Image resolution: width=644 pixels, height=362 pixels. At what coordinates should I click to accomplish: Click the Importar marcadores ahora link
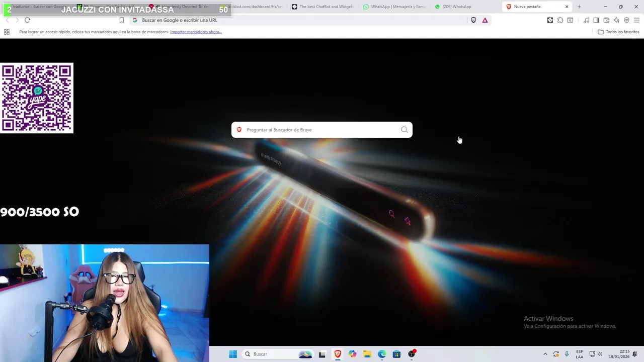tap(196, 32)
